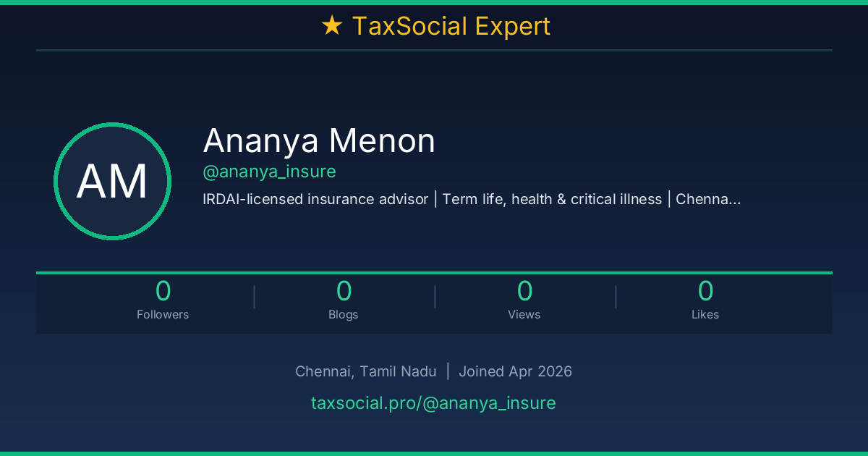Select the Views label
Screen dimensions: 868x456
524,314
